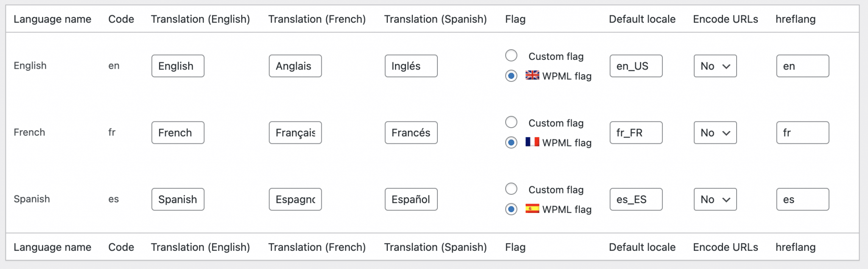Edit Spanish translation field 'Inglés'
868x269 pixels.
tap(411, 66)
